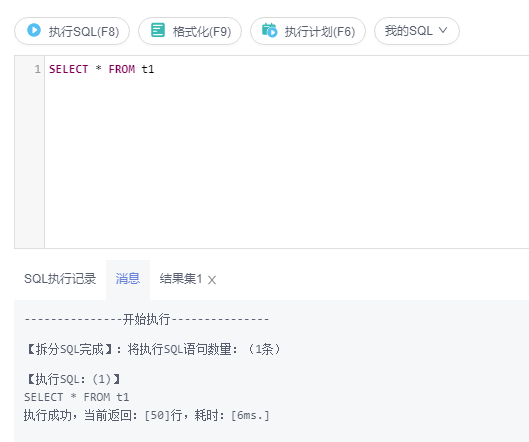The image size is (529, 442).
Task: Select the 消息 tab
Action: pyautogui.click(x=128, y=279)
